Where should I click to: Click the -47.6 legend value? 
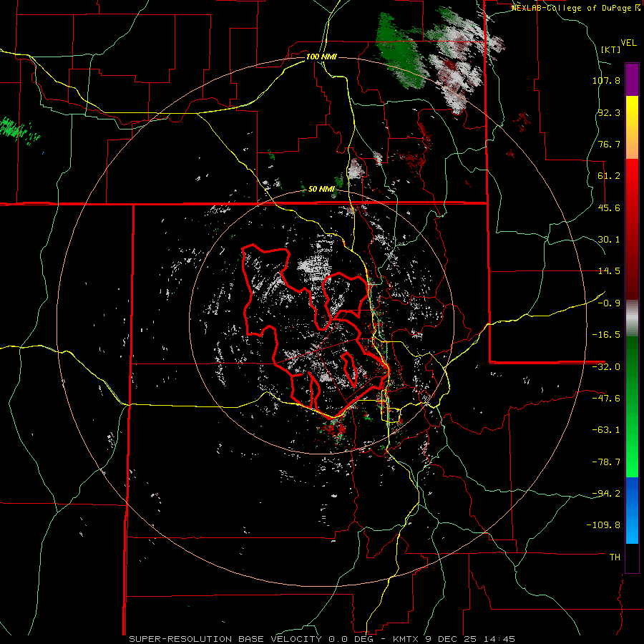606,399
